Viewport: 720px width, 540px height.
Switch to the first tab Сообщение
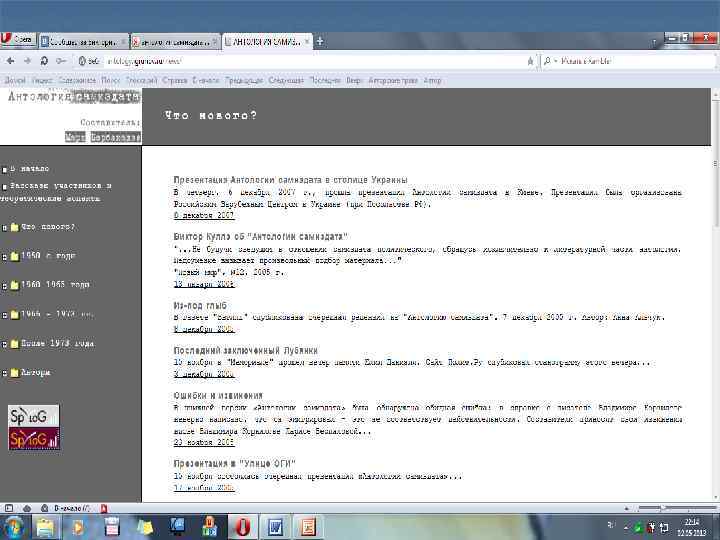tap(84, 42)
